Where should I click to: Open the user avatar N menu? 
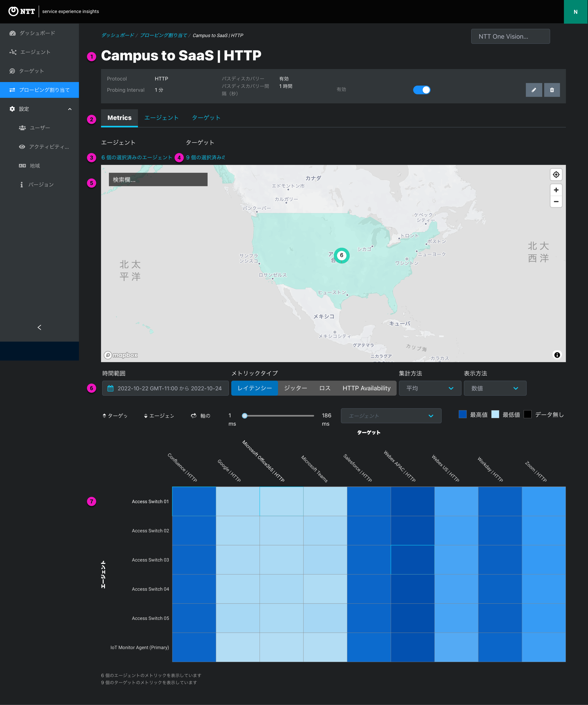[576, 12]
